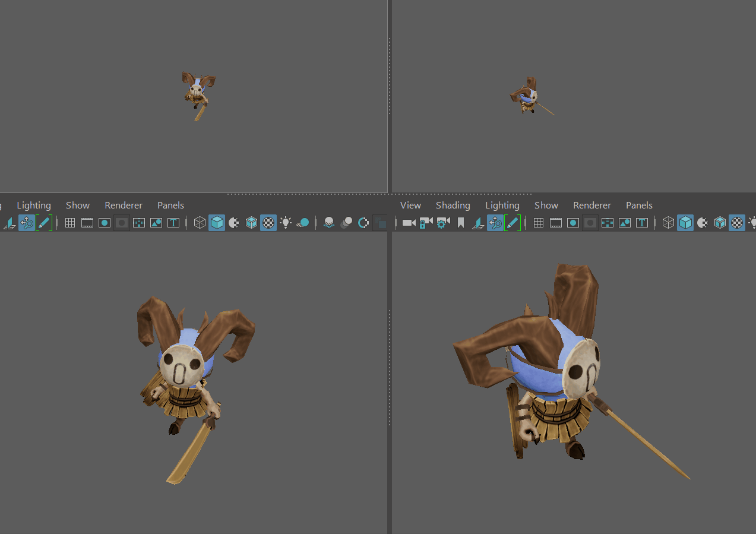Toggle 2D pan/zoom in right viewport toolbar
756x534 pixels.
coord(495,223)
